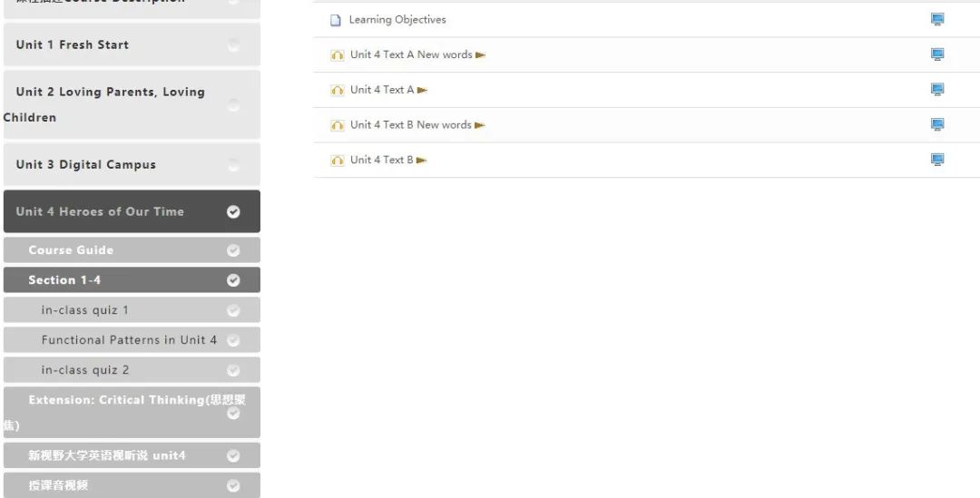This screenshot has height=498, width=980.
Task: Click headphone icon beside Unit 4 Text A
Action: coord(338,90)
